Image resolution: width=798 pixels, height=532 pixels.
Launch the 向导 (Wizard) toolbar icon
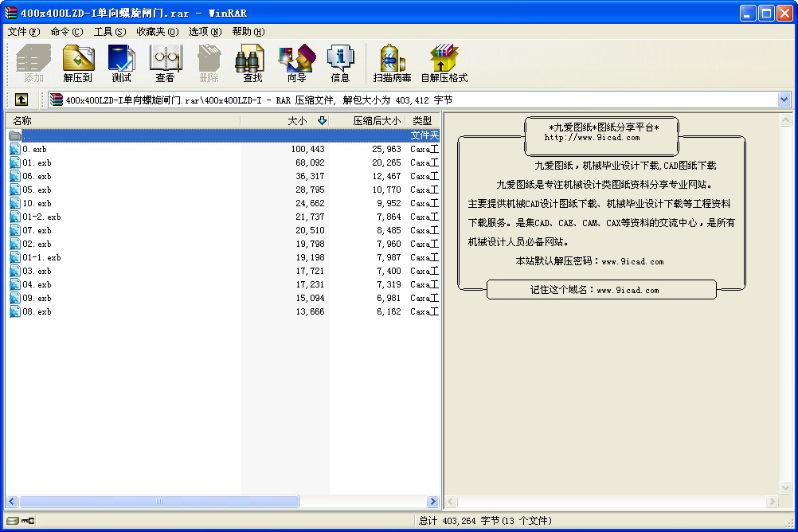click(296, 63)
